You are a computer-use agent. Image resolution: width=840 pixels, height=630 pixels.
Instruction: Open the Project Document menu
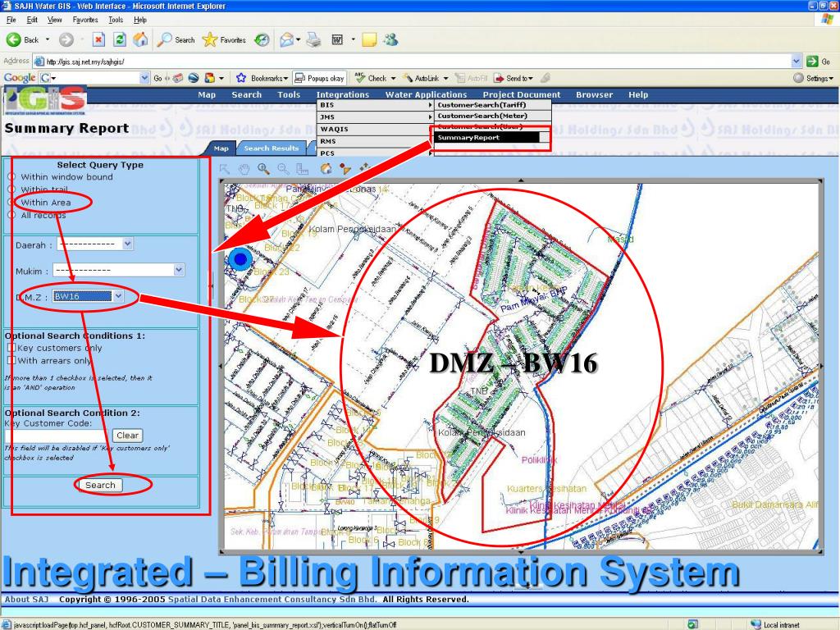tap(521, 95)
